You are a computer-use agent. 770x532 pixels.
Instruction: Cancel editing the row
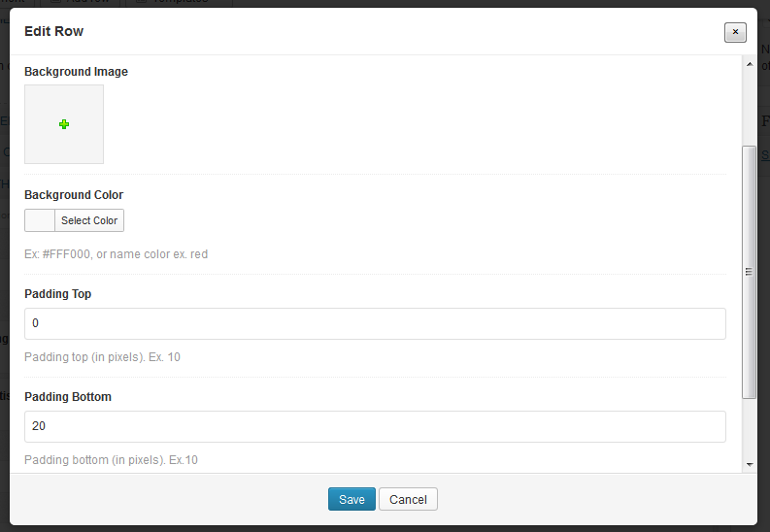coord(408,499)
